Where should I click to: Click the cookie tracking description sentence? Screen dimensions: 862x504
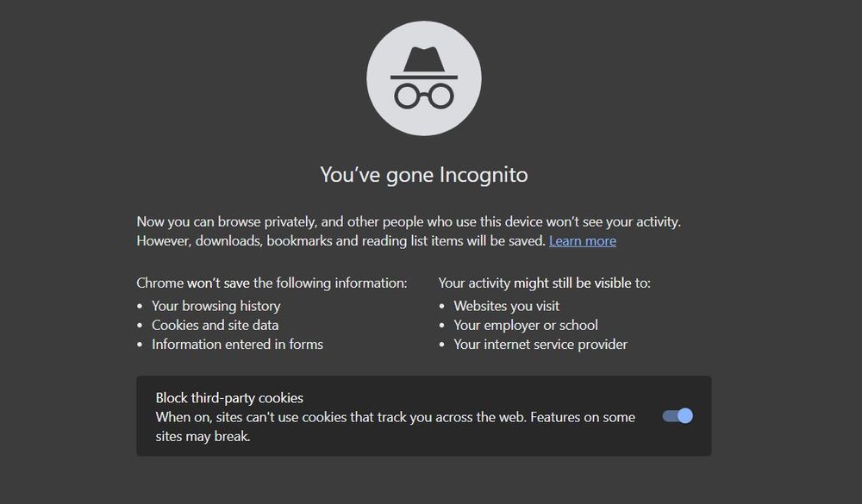click(341, 417)
